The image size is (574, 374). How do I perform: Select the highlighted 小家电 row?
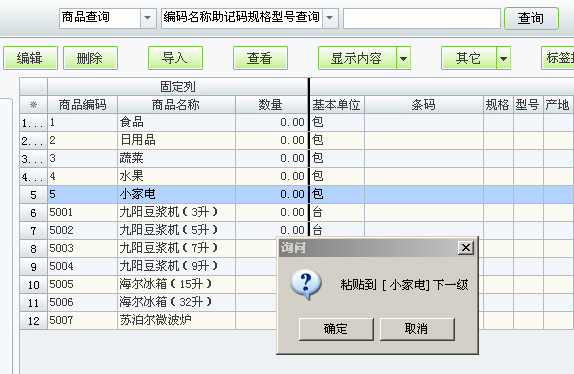pos(297,194)
